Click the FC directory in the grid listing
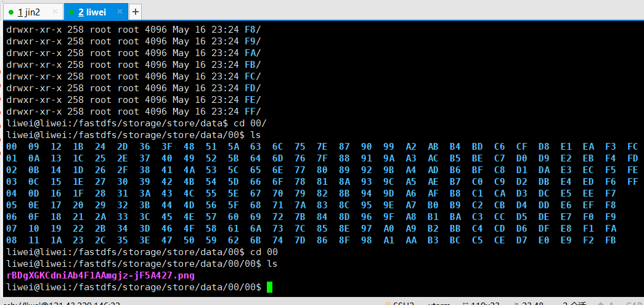 click(x=632, y=147)
